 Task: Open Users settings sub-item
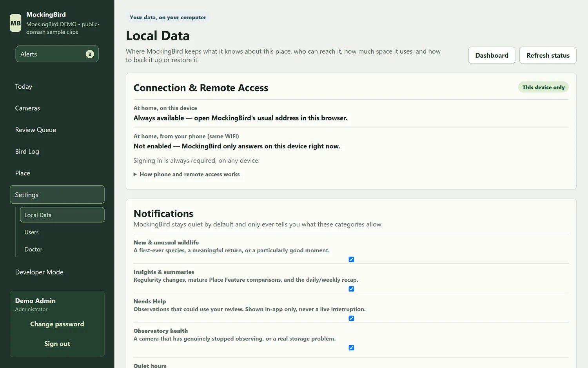click(x=62, y=232)
